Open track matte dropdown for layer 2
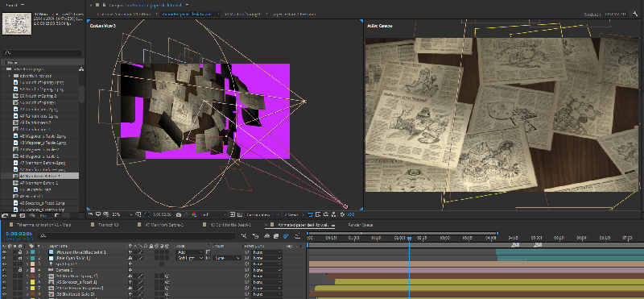 (x=226, y=258)
